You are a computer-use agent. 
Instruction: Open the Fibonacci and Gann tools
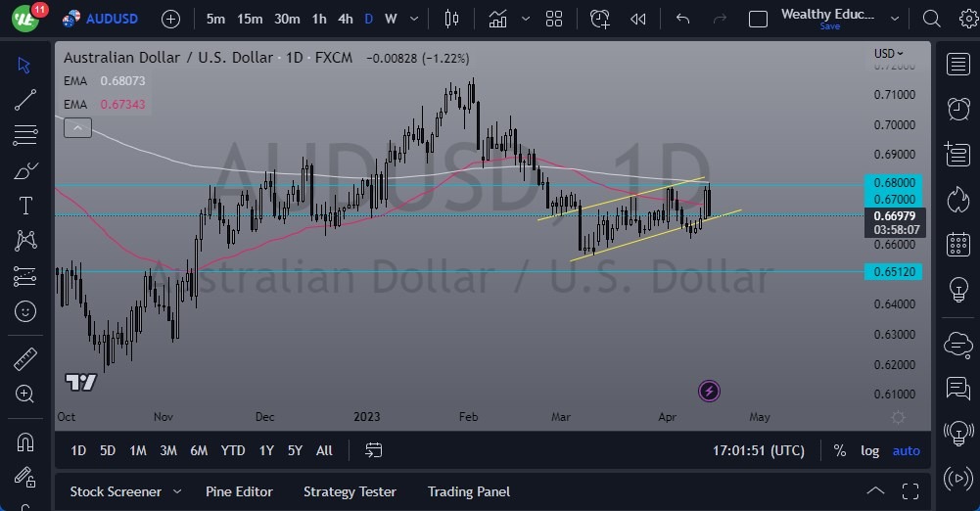click(x=25, y=135)
